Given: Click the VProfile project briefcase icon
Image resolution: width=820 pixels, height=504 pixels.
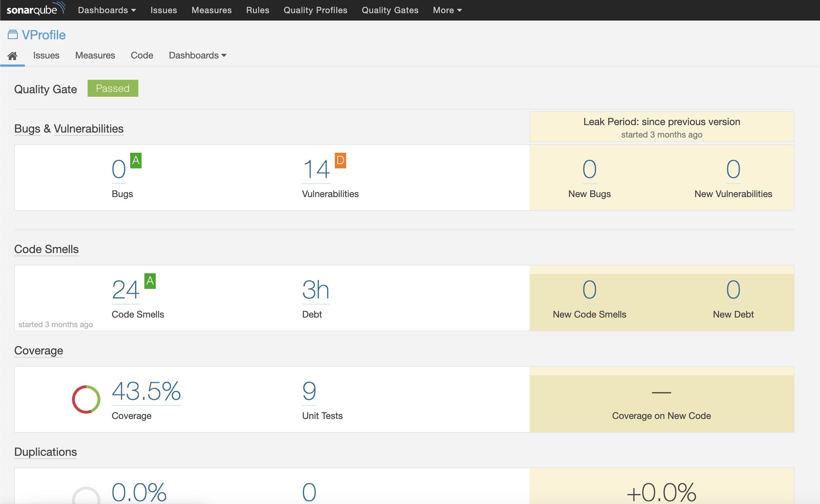Looking at the screenshot, I should tap(12, 34).
